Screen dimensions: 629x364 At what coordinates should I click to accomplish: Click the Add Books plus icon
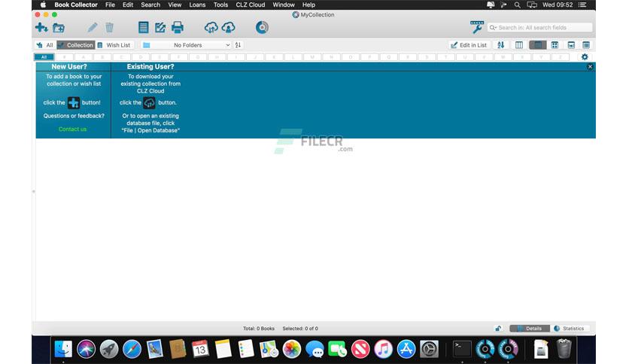[x=41, y=28]
